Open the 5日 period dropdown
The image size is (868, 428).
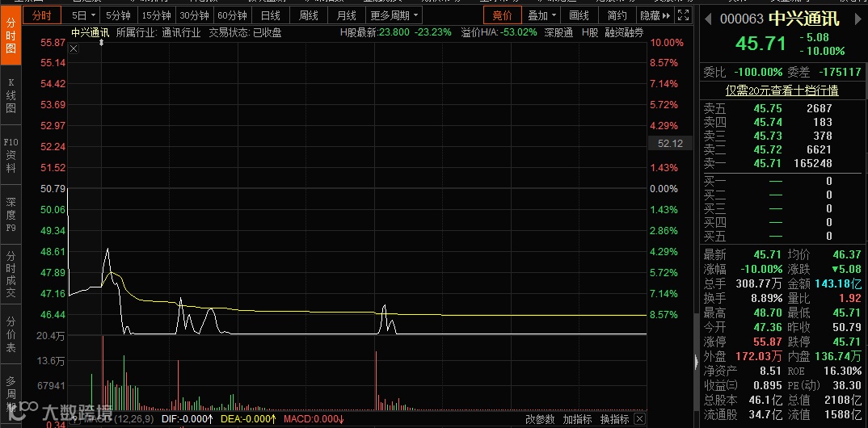[x=84, y=15]
